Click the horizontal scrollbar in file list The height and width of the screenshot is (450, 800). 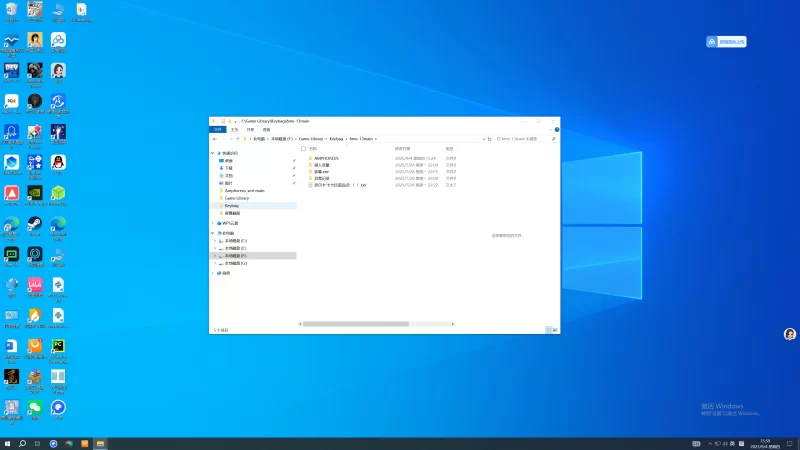coord(355,324)
